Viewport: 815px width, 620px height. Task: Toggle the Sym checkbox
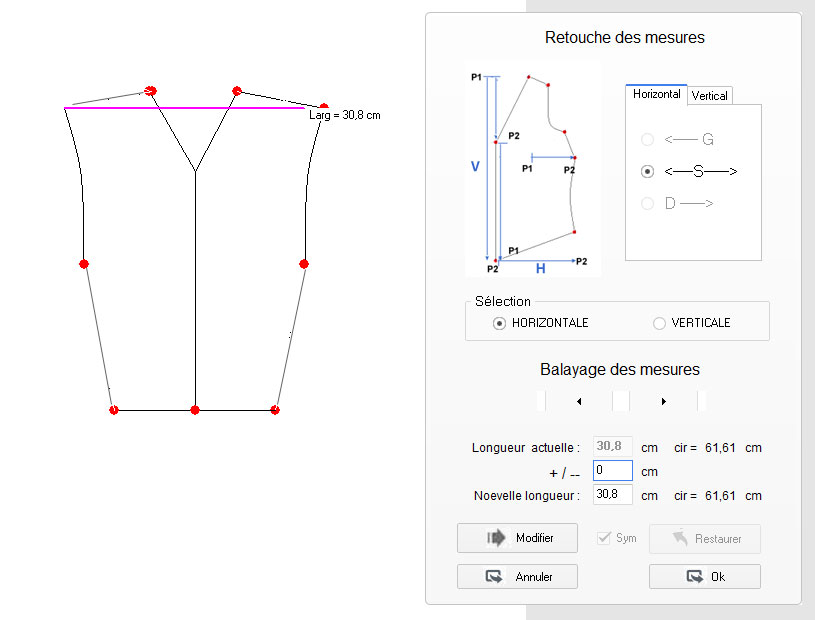click(603, 538)
